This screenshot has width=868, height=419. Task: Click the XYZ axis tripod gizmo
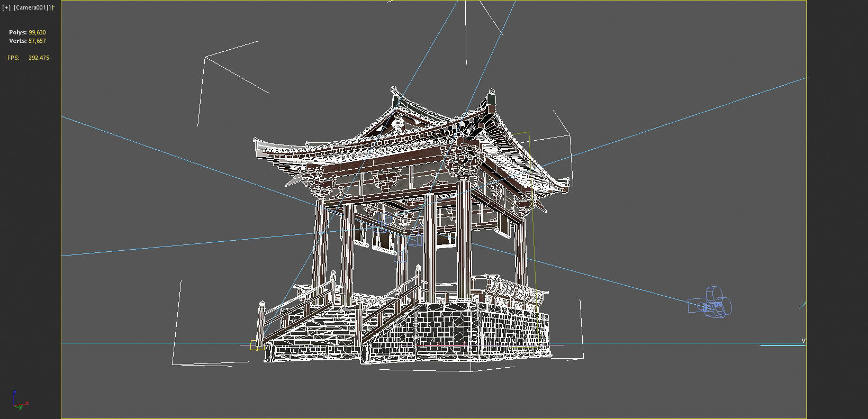coord(20,400)
